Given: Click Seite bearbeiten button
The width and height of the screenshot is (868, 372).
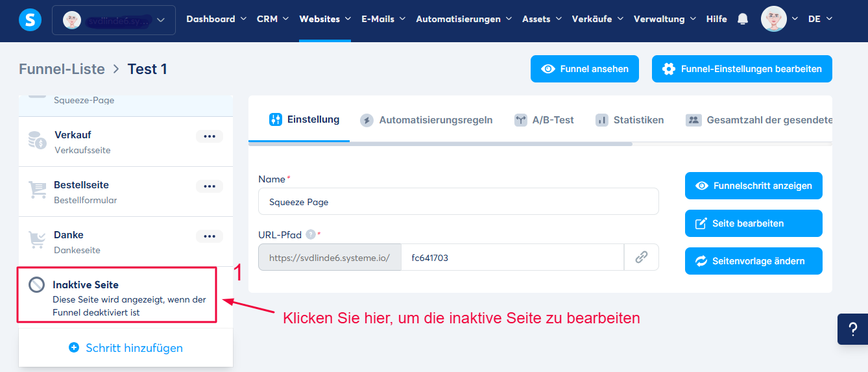Looking at the screenshot, I should click(x=753, y=223).
